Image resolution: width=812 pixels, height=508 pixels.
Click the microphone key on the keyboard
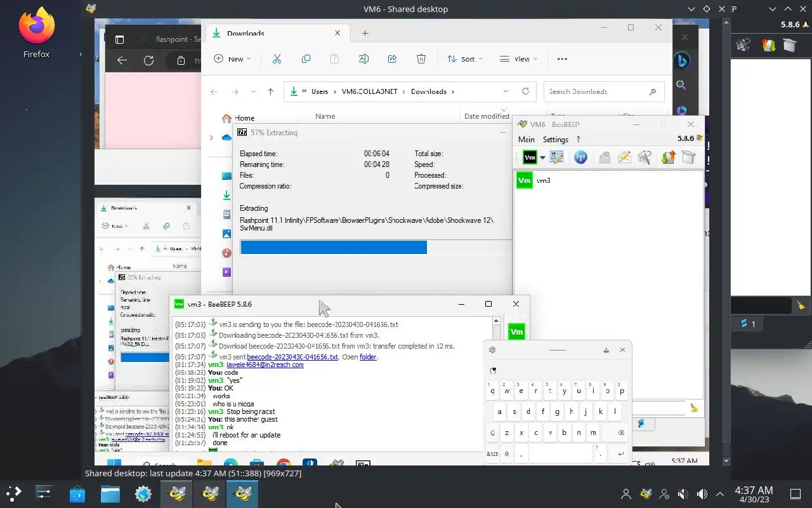(x=507, y=454)
